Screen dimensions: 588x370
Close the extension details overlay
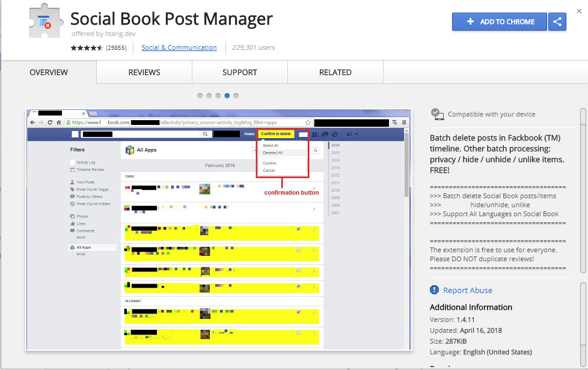(580, 11)
